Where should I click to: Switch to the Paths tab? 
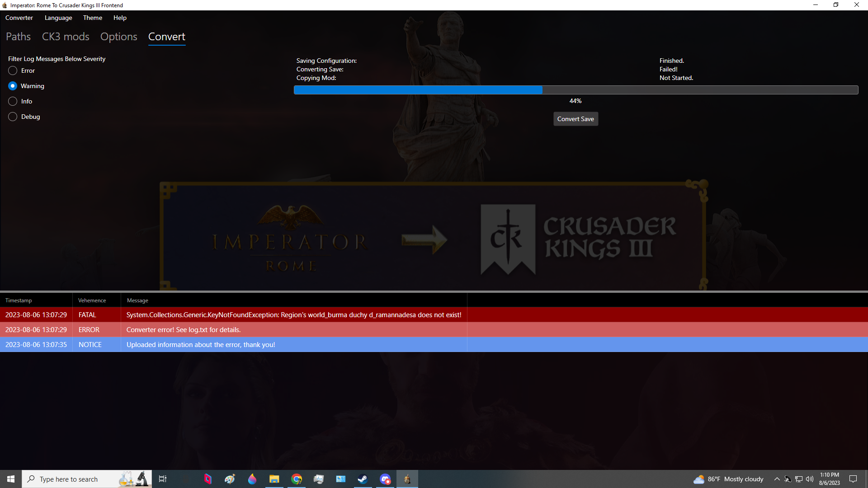coord(18,37)
